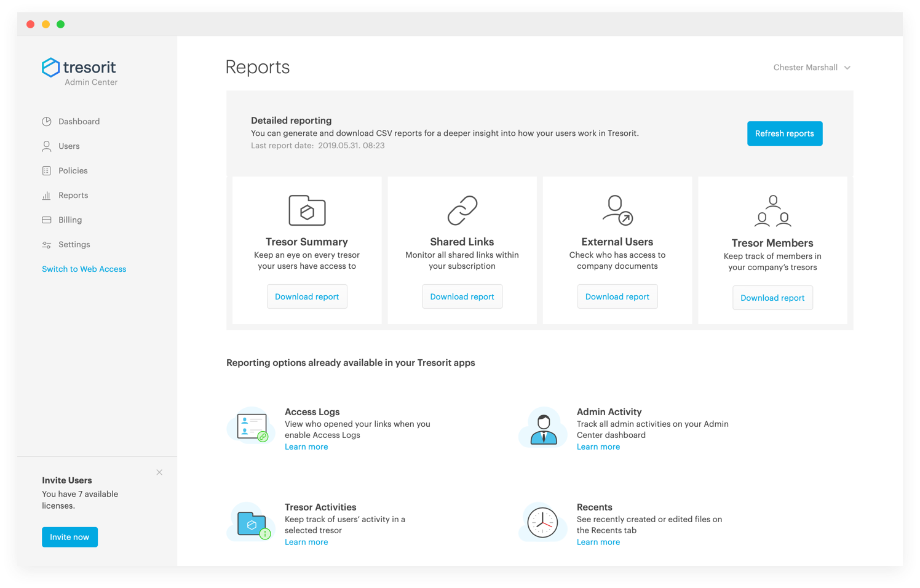920x588 pixels.
Task: Click the last report date 2019.05.31. 08:23
Action: [x=351, y=146]
